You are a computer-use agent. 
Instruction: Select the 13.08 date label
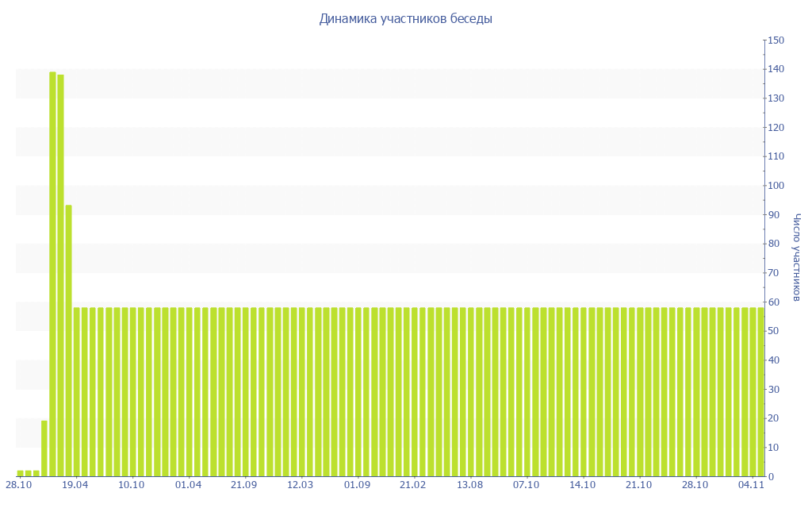[469, 485]
